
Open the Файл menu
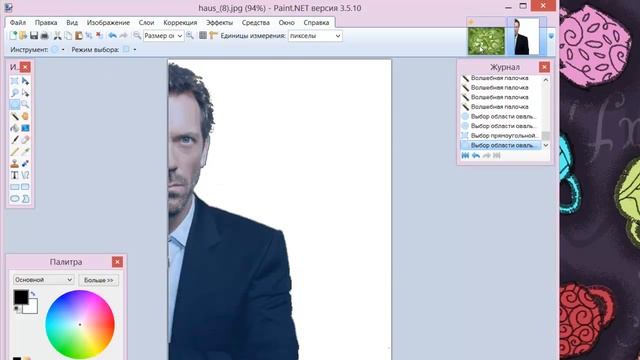18,22
